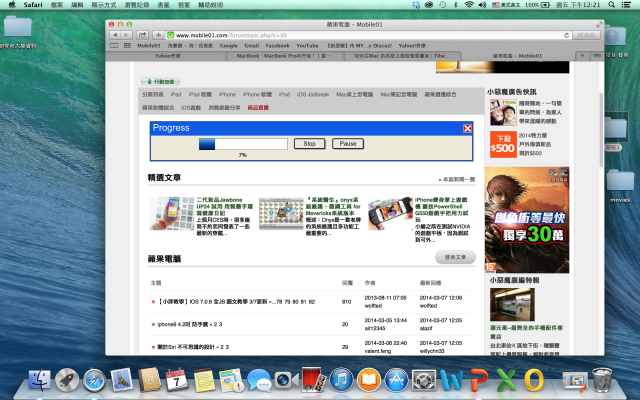Open Messages speech bubbles in Dock
640x400 pixels.
click(x=259, y=380)
